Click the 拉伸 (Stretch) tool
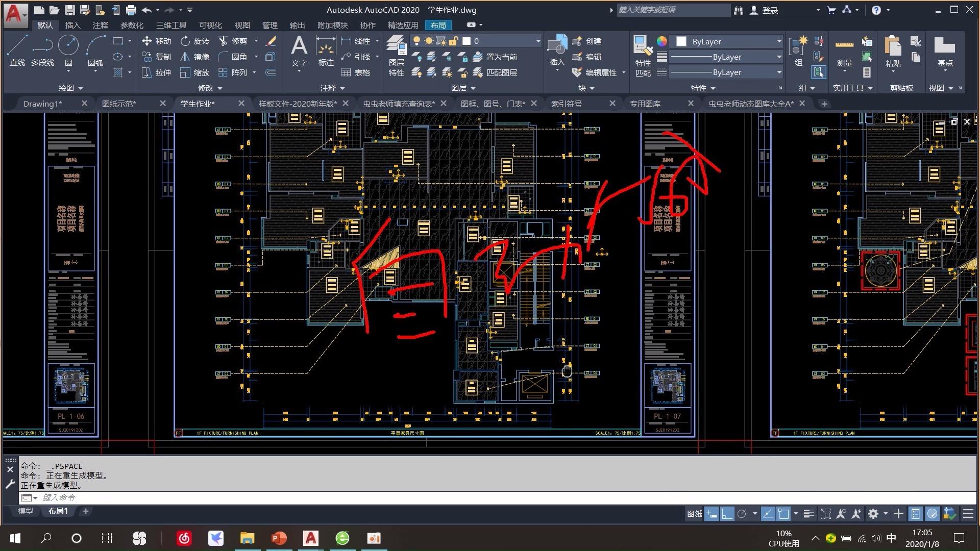Screen dimensions: 980x551 tap(157, 72)
